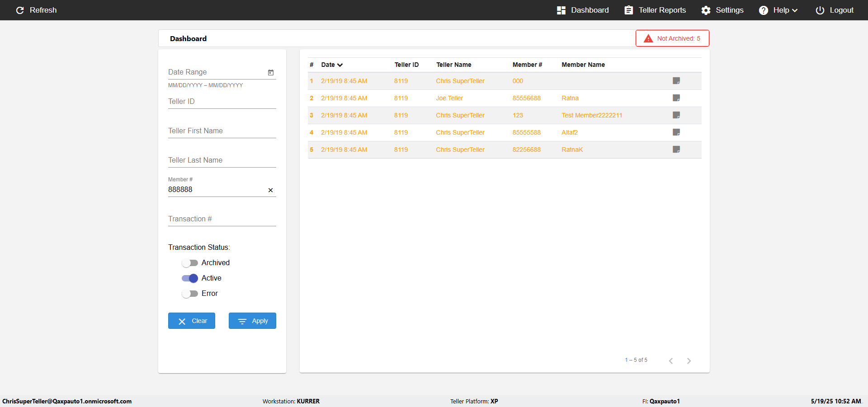
Task: Sort by the Date column header arrow
Action: (340, 65)
